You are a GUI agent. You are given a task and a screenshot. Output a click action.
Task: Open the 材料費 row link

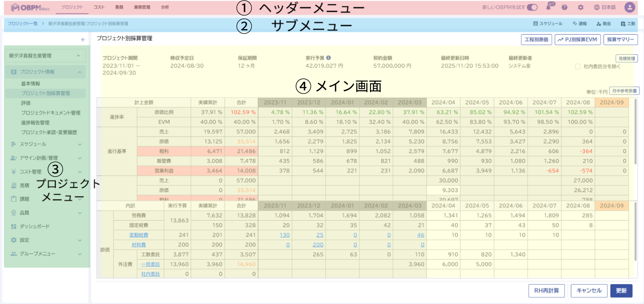[x=139, y=245]
